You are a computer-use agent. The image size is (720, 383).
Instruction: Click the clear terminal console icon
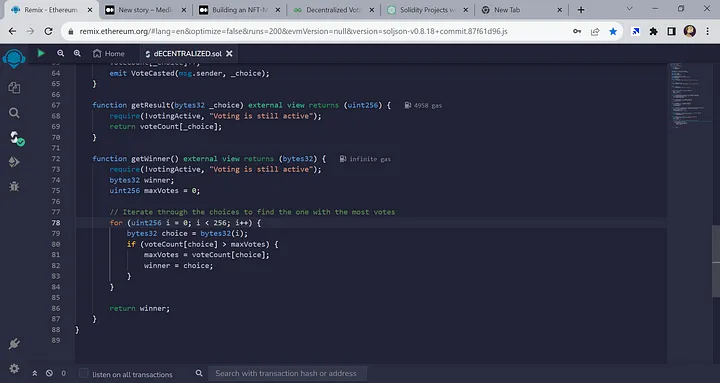pyautogui.click(x=49, y=373)
